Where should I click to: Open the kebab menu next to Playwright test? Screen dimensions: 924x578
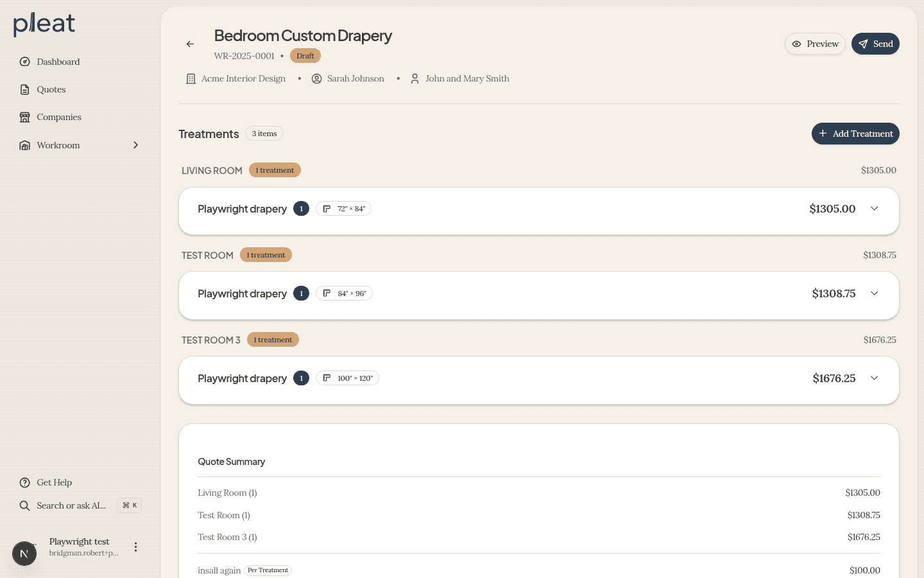click(x=136, y=547)
